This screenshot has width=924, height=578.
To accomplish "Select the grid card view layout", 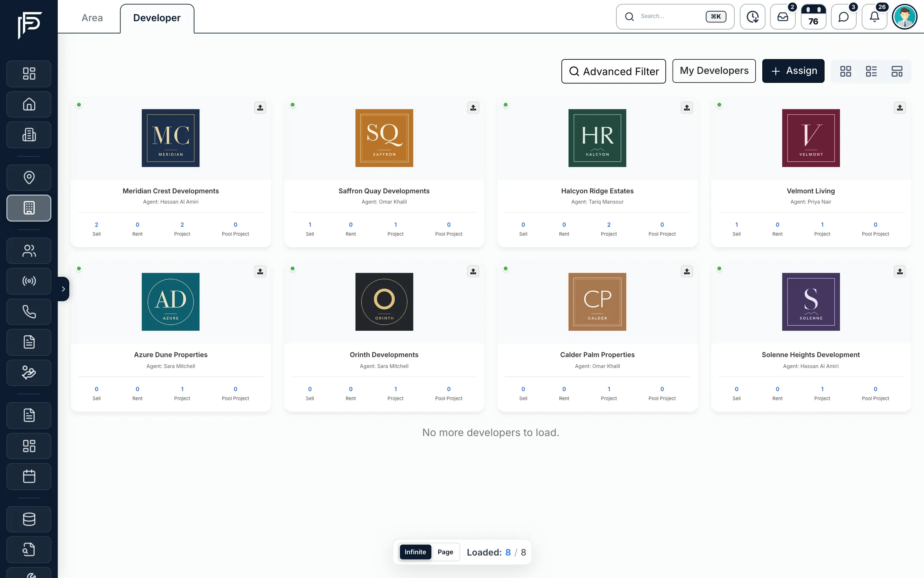I will coord(845,71).
